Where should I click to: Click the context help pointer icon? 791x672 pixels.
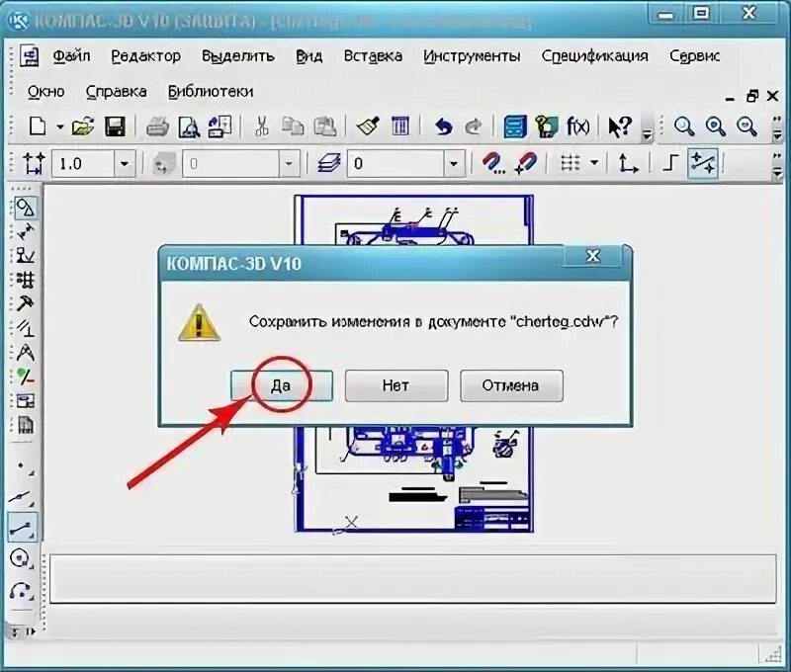[620, 126]
